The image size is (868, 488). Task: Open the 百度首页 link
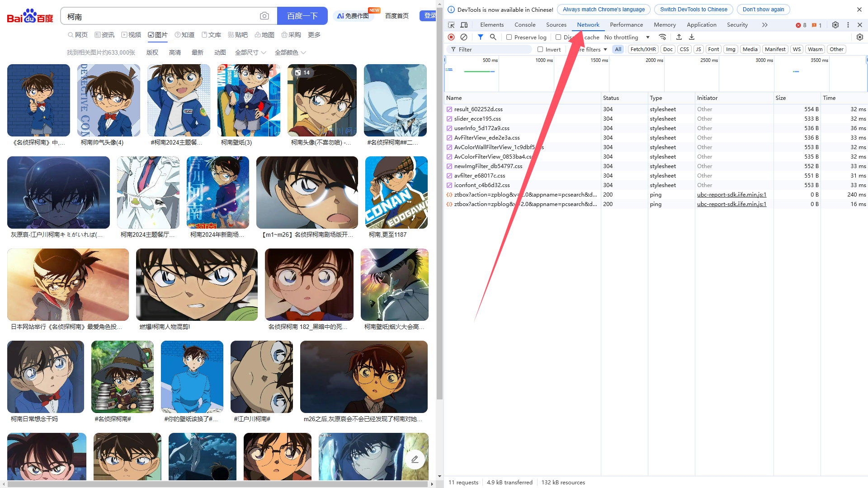coord(396,16)
